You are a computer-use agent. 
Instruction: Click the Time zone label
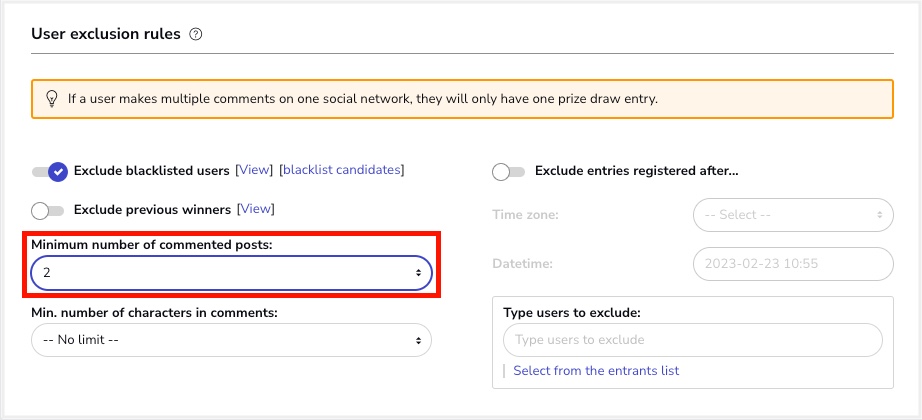click(x=526, y=215)
